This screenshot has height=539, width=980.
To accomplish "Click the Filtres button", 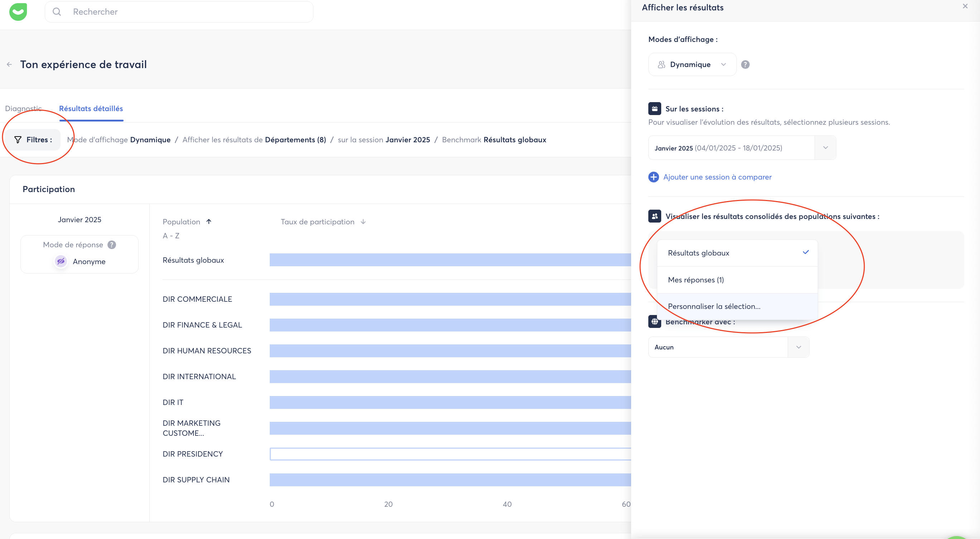I will click(x=33, y=140).
